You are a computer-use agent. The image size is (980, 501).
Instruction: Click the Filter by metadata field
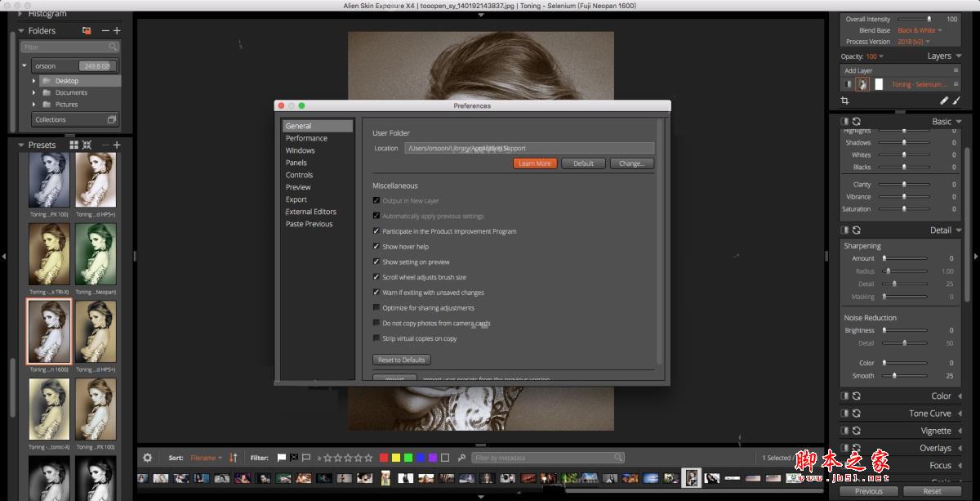(548, 458)
